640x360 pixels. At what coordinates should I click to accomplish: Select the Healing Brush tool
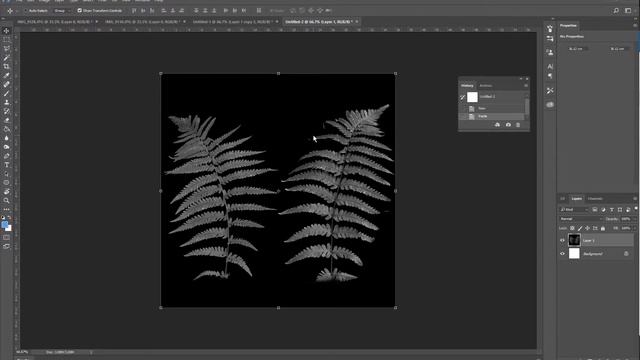(7, 84)
